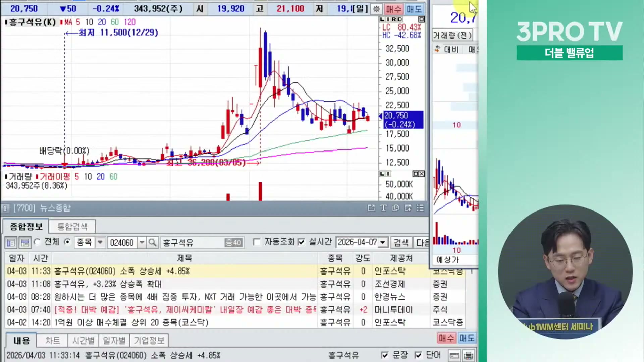Screen dimensions: 644x362
Task: Click the MA 20 line color label
Action: [x=102, y=22]
